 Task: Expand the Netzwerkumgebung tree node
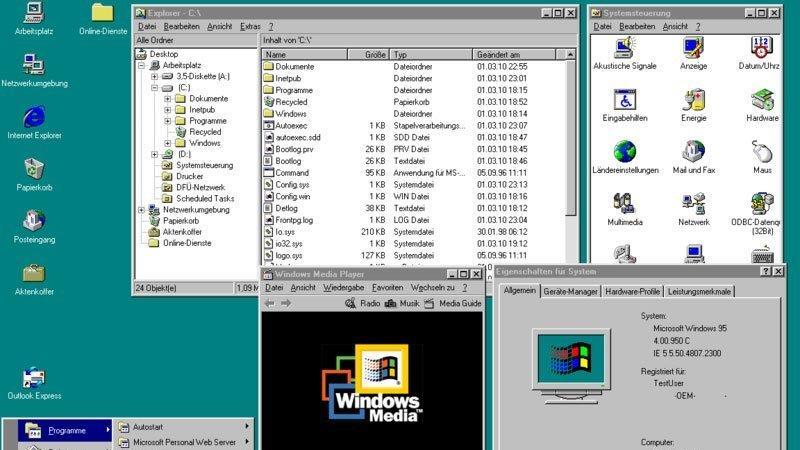tap(141, 210)
